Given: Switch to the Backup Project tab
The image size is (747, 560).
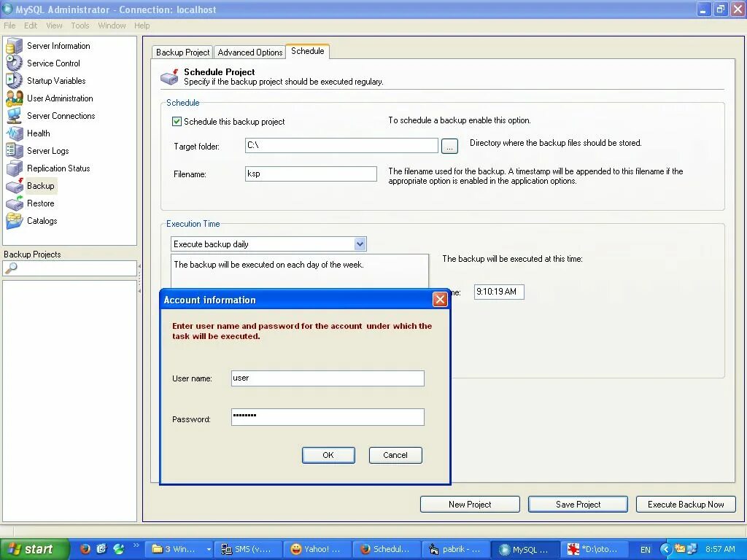Looking at the screenshot, I should pos(182,52).
